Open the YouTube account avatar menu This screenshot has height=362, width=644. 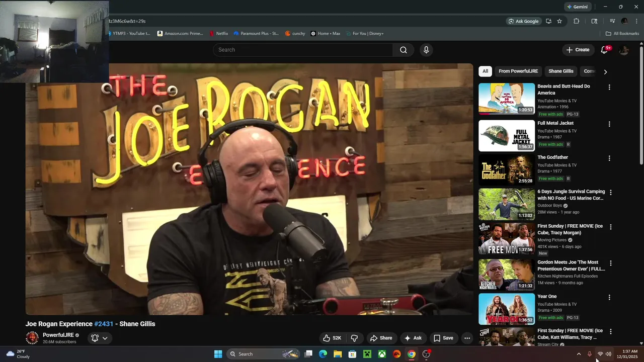tap(624, 50)
